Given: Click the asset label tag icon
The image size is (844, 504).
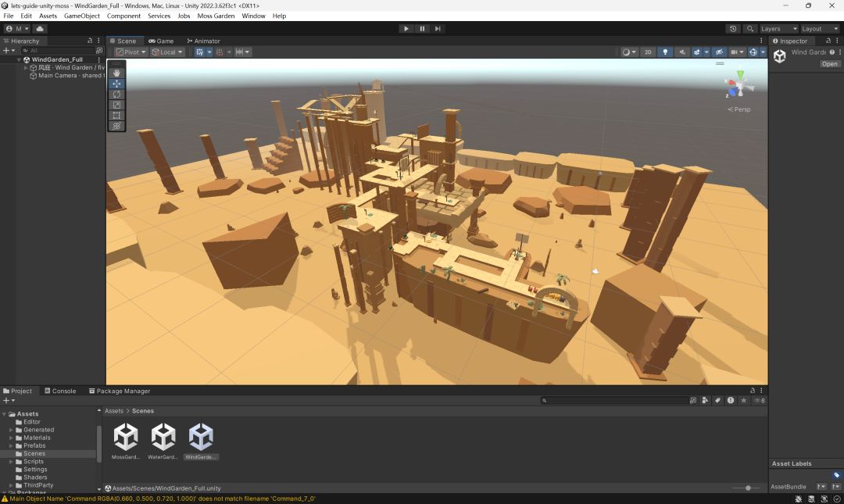Looking at the screenshot, I should coord(836,475).
